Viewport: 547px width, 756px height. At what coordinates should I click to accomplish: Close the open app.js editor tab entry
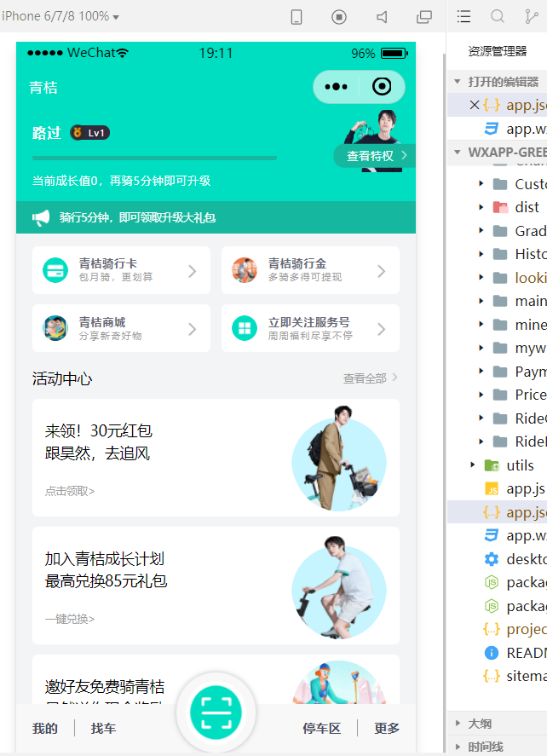pos(475,105)
